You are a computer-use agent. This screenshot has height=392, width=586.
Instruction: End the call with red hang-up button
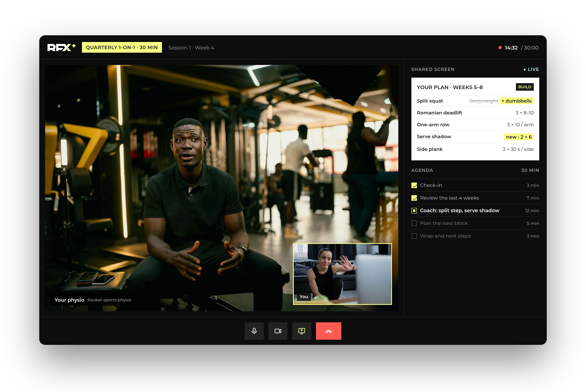pyautogui.click(x=328, y=331)
